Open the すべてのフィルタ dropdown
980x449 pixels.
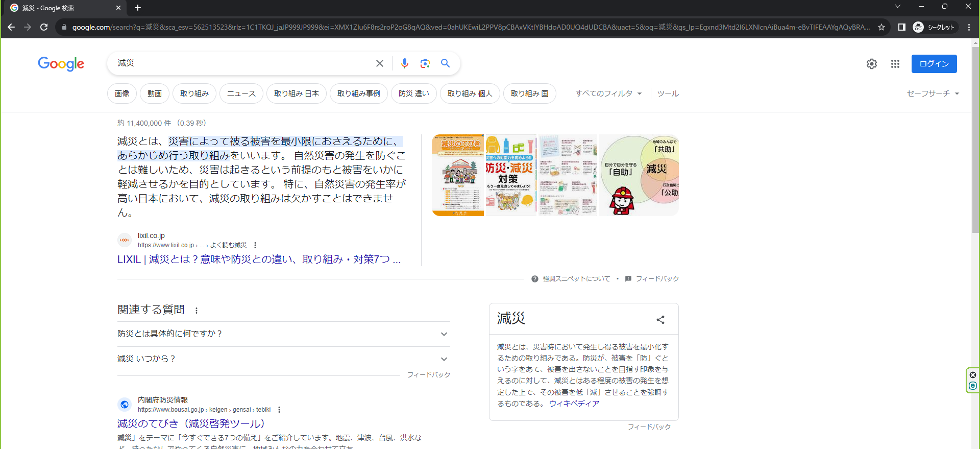[608, 93]
